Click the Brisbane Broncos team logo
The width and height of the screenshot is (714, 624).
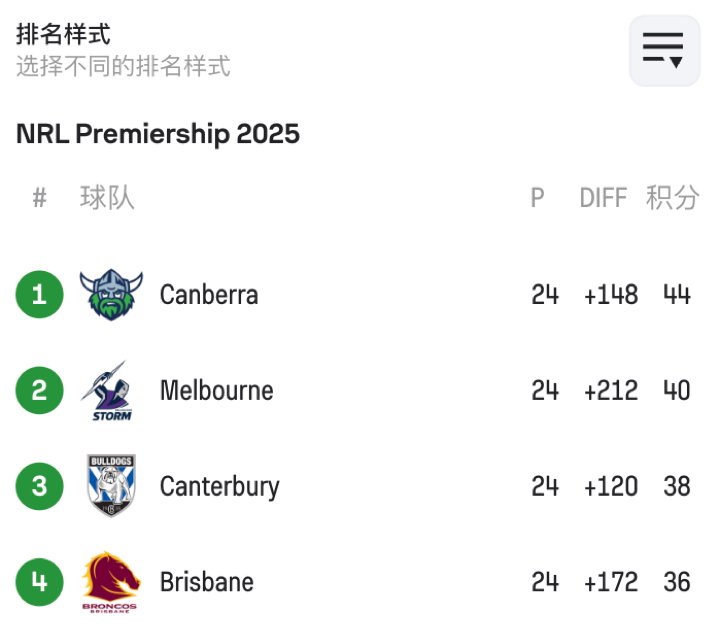[111, 581]
